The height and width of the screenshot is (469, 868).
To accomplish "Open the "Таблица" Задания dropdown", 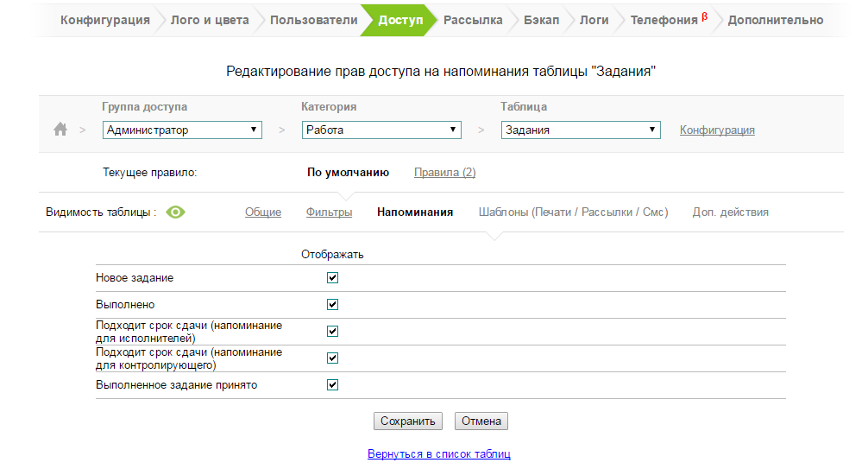I will (581, 130).
